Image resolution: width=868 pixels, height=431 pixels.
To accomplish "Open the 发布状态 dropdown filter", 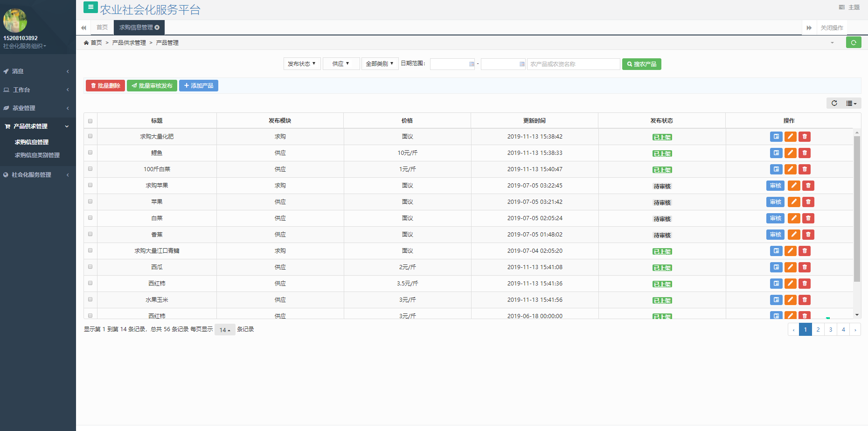I will pyautogui.click(x=302, y=64).
